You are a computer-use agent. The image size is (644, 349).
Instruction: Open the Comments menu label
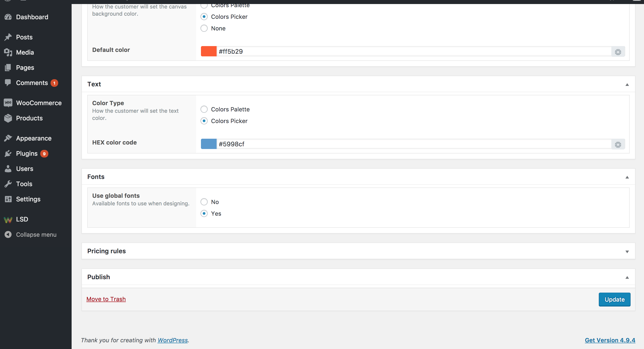pos(32,83)
